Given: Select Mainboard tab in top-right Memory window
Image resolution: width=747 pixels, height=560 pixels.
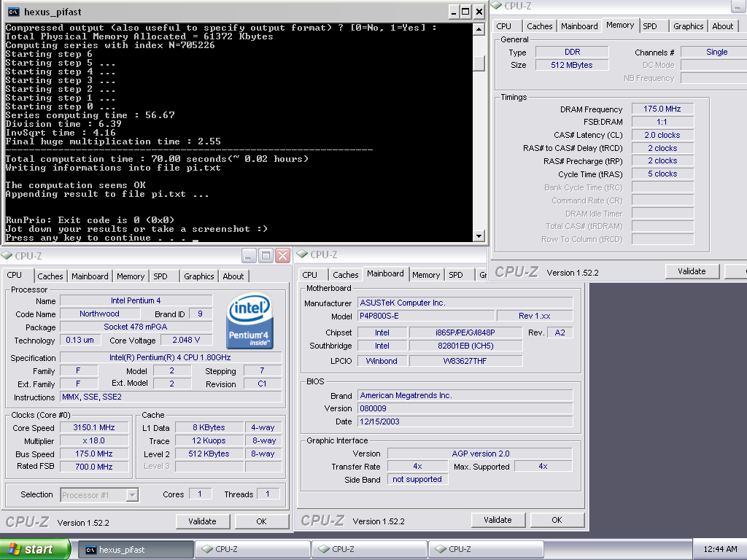Looking at the screenshot, I should point(579,26).
